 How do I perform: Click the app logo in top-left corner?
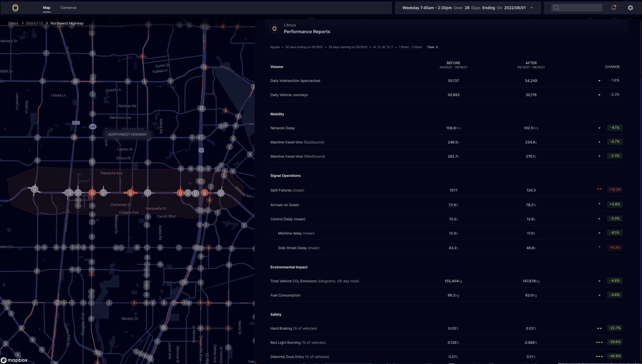pyautogui.click(x=15, y=8)
